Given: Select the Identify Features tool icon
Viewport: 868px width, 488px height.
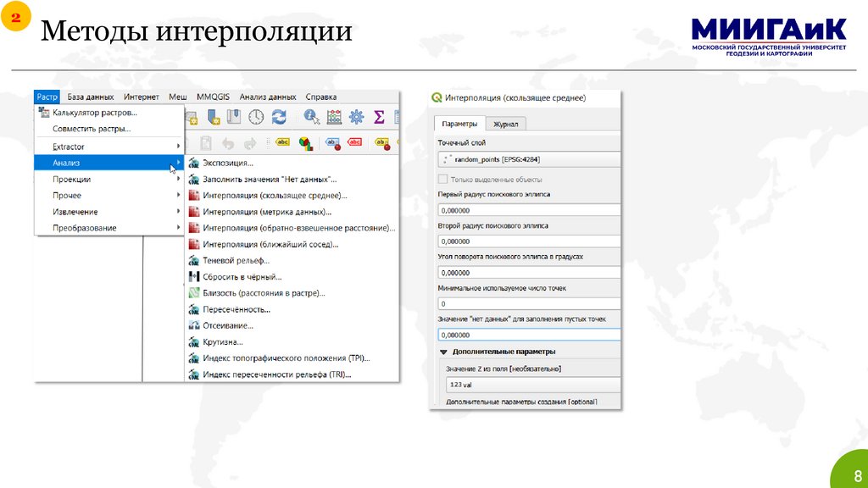Looking at the screenshot, I should (311, 117).
